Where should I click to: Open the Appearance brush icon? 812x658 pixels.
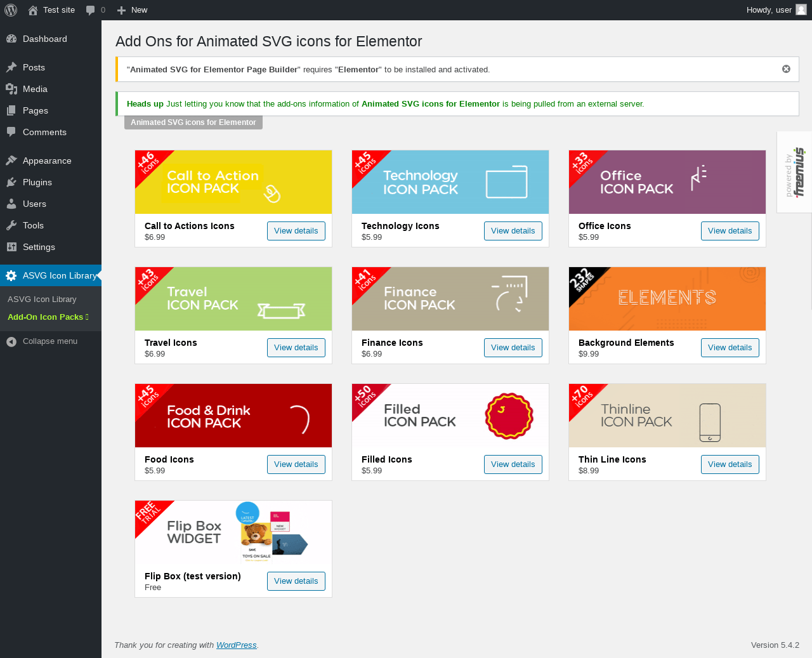coord(11,161)
